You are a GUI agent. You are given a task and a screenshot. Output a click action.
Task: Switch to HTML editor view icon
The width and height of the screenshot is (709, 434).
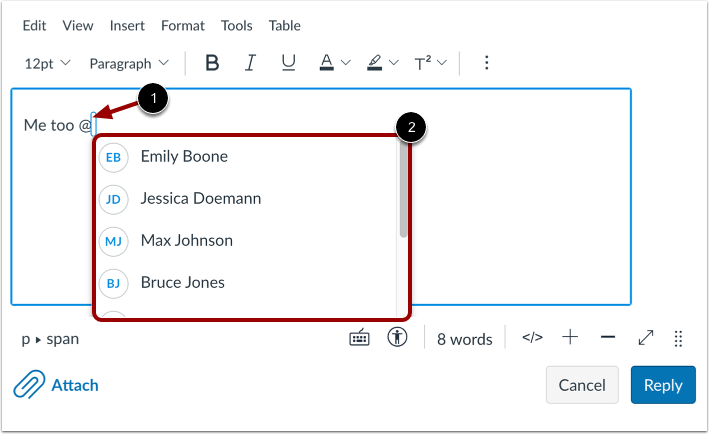tap(532, 337)
